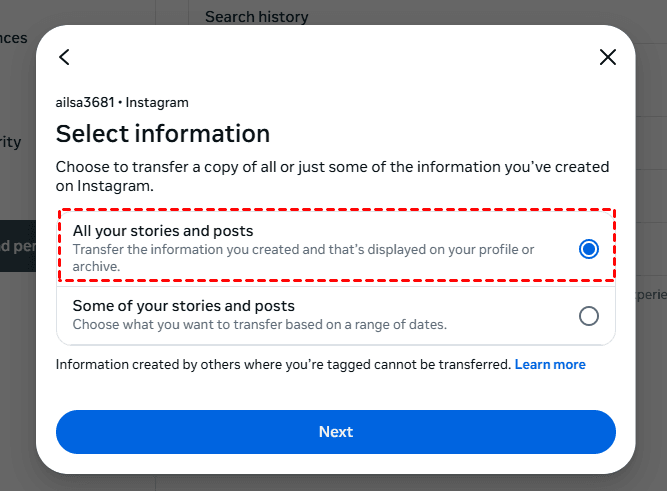
Task: Click the dark highlighted sidebar item at left edge
Action: pos(17,246)
